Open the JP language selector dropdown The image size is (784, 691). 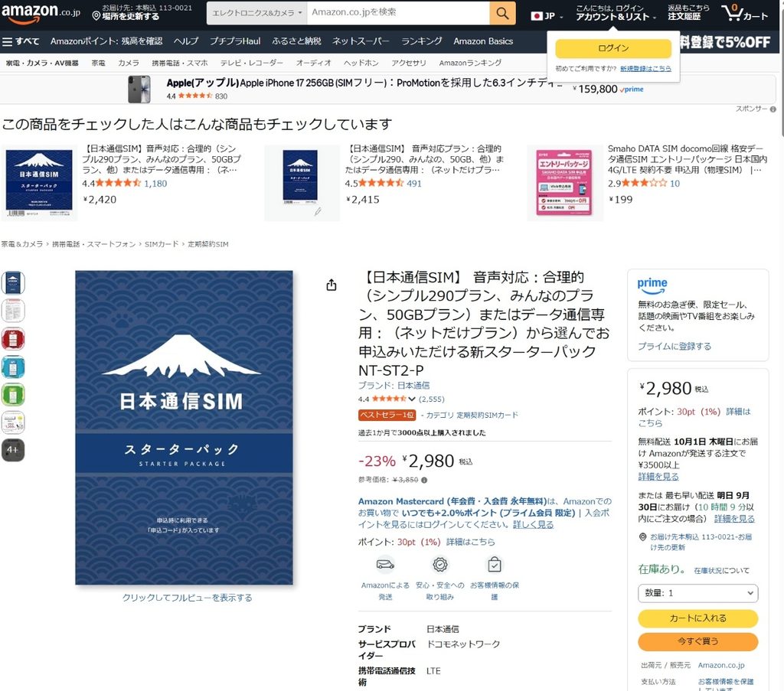click(x=547, y=16)
